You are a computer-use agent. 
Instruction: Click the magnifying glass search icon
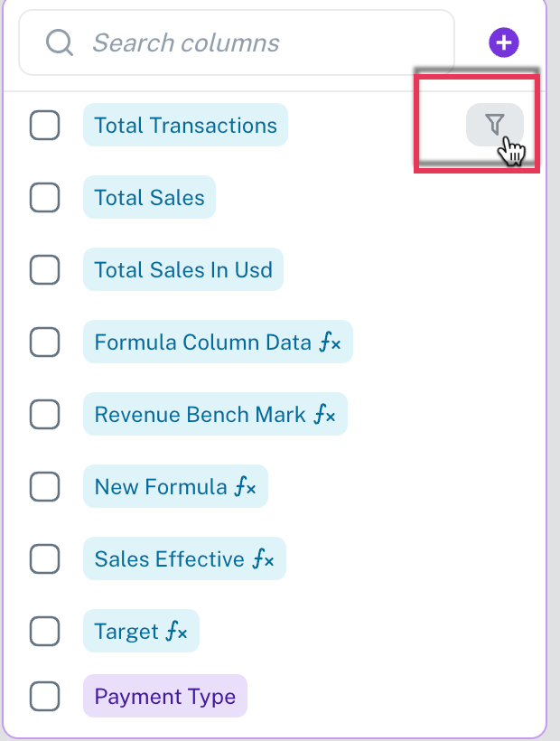60,42
